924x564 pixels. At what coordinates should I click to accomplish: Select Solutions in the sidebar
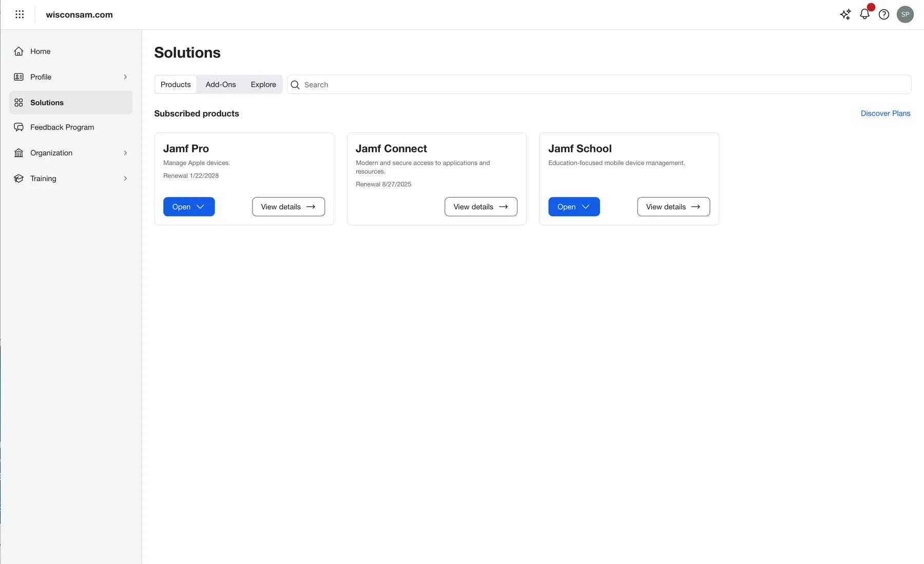(x=71, y=103)
